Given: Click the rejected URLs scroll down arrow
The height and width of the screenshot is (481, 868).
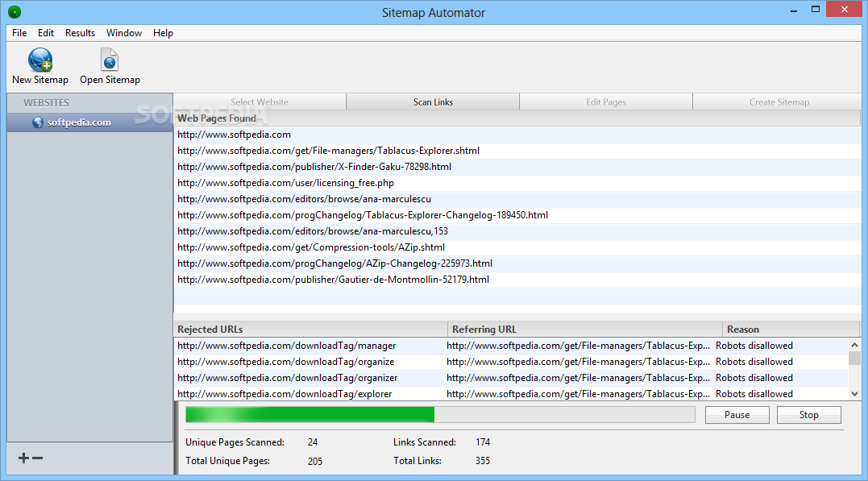Looking at the screenshot, I should click(855, 394).
